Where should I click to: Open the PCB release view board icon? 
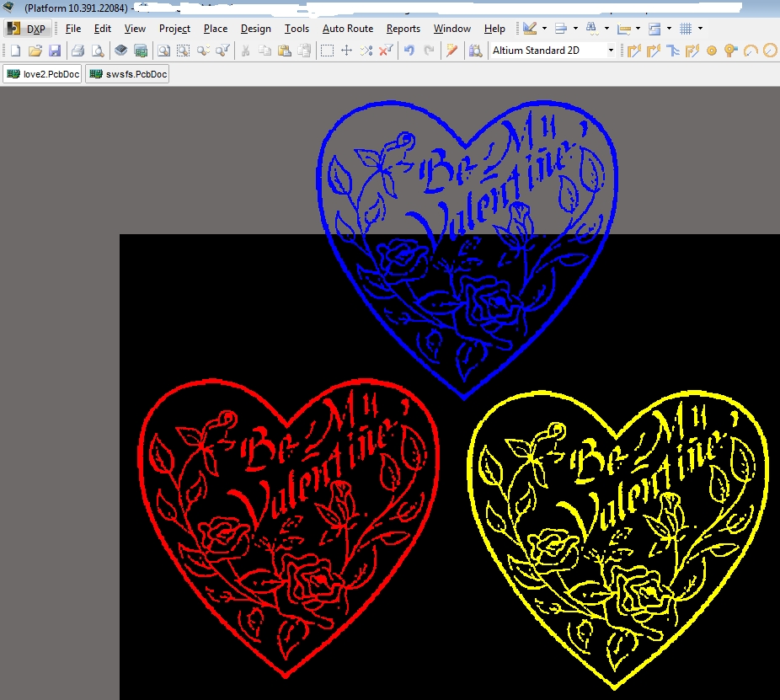141,51
